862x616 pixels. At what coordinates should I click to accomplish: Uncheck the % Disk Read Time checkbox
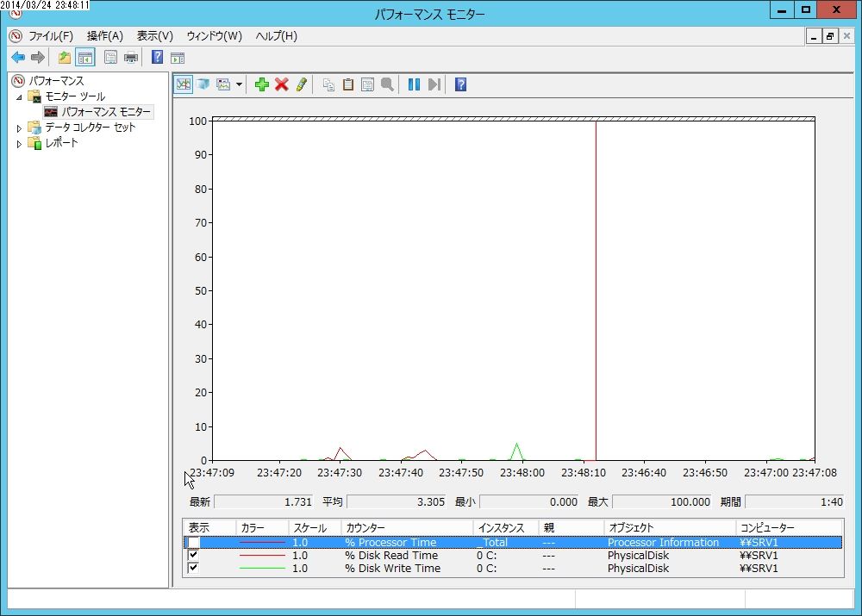[x=193, y=555]
